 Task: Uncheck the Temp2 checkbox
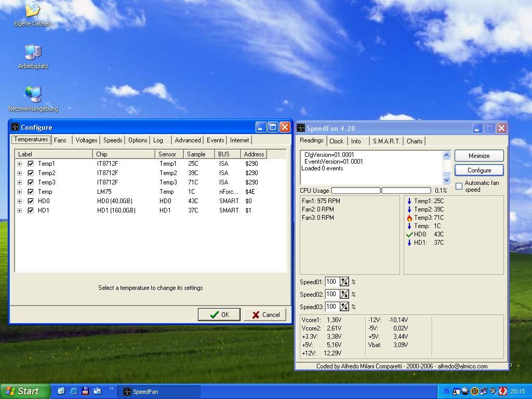click(31, 173)
